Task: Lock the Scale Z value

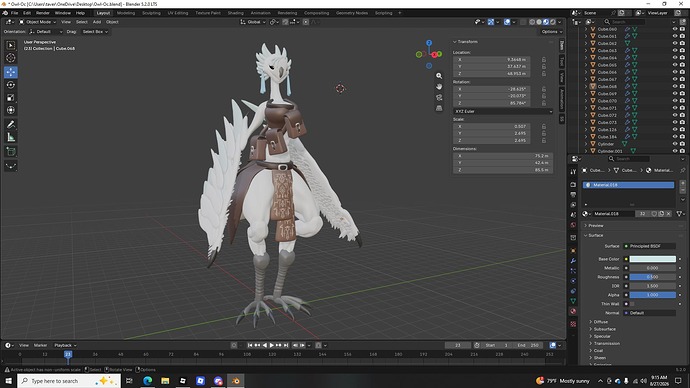Action: [544, 140]
